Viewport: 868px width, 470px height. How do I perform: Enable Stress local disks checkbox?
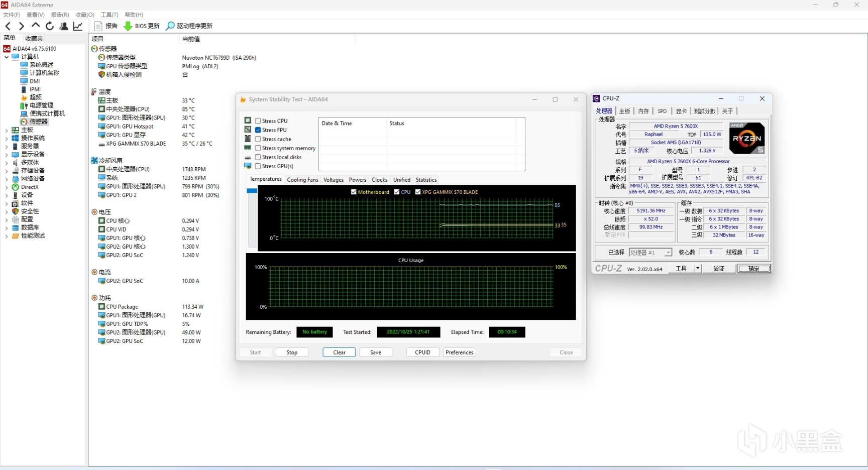(x=258, y=157)
